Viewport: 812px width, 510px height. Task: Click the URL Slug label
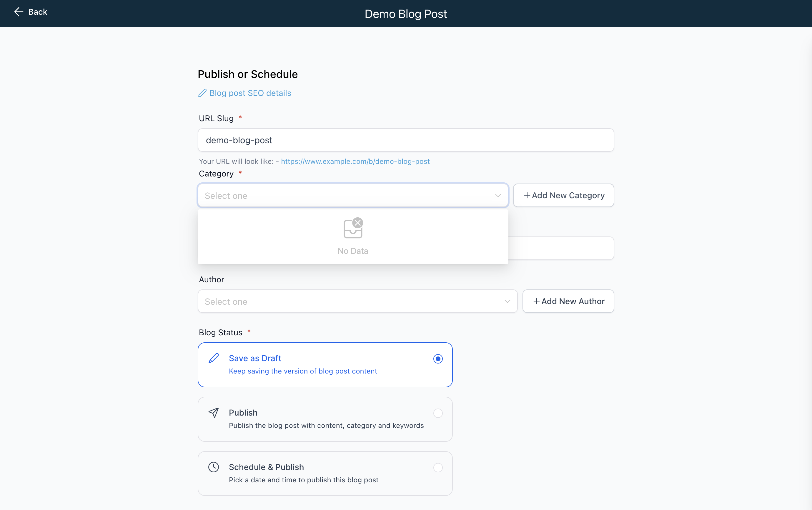(x=216, y=118)
